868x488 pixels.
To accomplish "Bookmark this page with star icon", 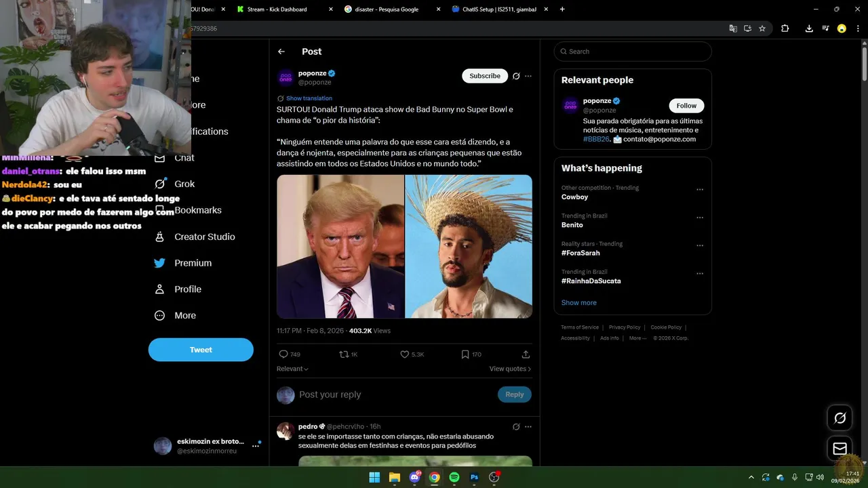I will click(x=762, y=28).
